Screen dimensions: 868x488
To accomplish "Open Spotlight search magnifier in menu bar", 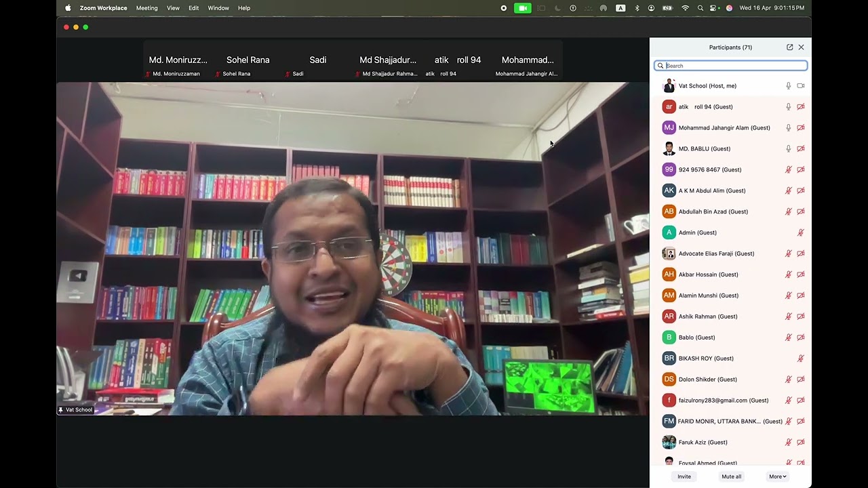I will (x=700, y=8).
